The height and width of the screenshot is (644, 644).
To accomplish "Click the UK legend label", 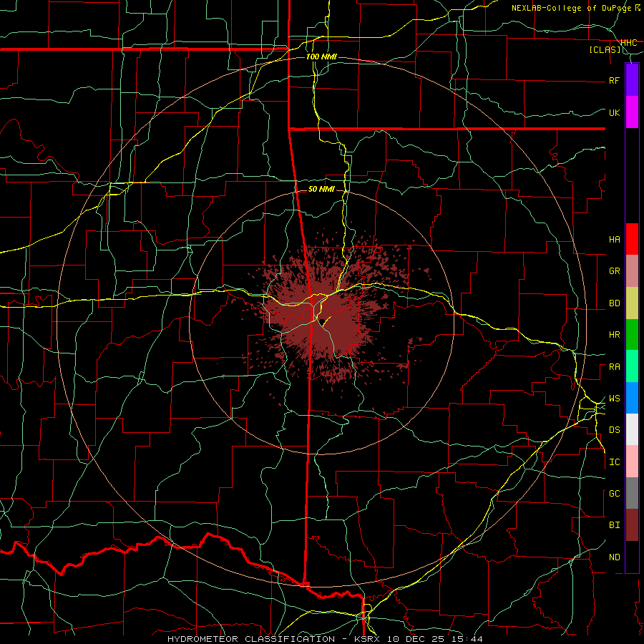I will [614, 112].
